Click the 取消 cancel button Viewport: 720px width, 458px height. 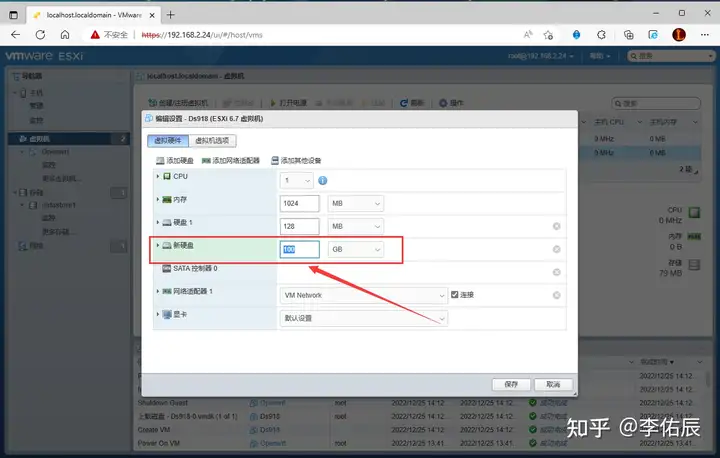tap(553, 384)
